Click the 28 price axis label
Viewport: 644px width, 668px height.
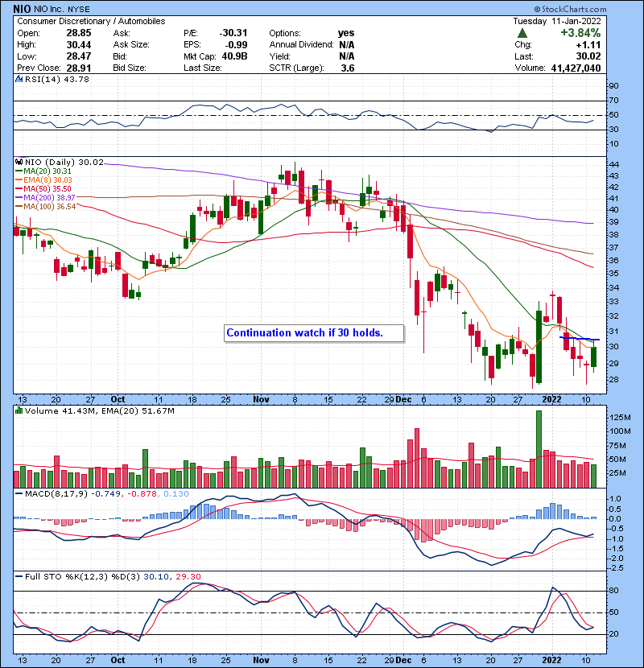point(613,380)
